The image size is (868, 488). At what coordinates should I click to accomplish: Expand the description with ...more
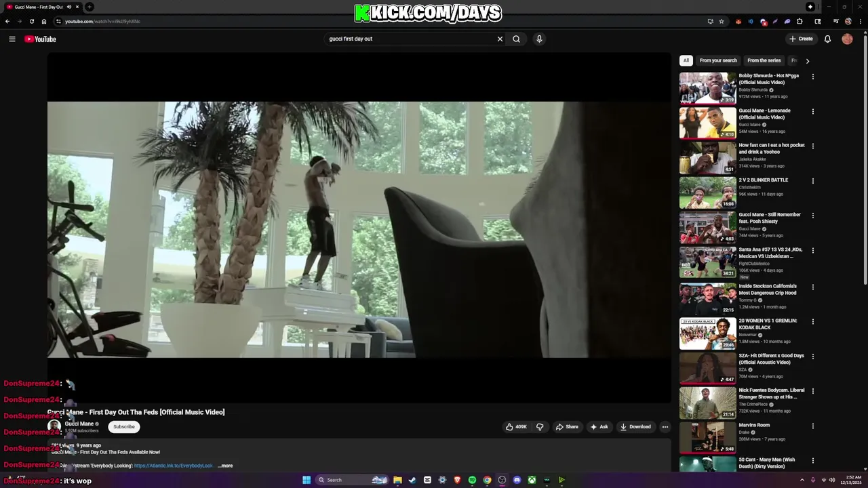coord(225,466)
